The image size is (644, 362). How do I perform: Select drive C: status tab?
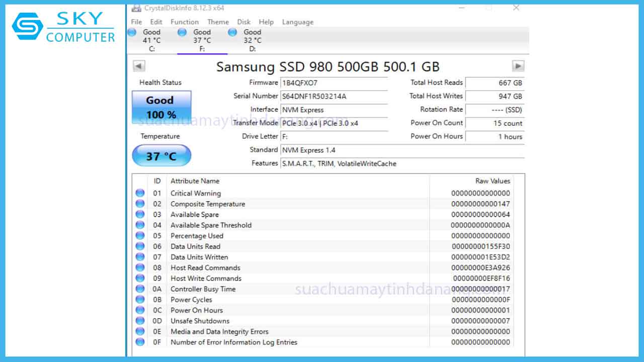pyautogui.click(x=151, y=40)
